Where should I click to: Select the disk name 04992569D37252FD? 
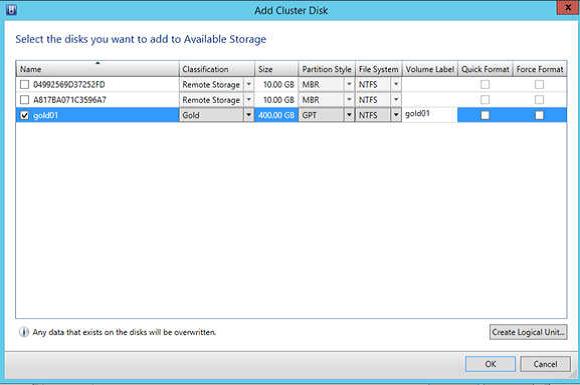point(69,85)
